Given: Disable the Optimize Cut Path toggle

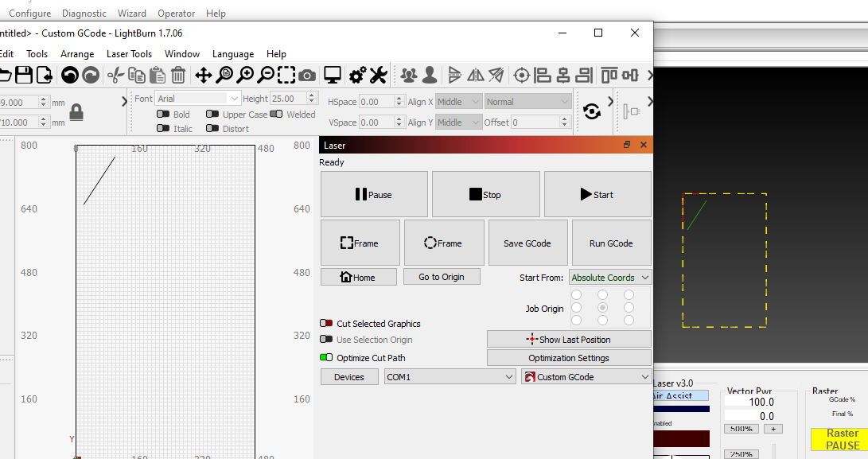Looking at the screenshot, I should tap(326, 358).
